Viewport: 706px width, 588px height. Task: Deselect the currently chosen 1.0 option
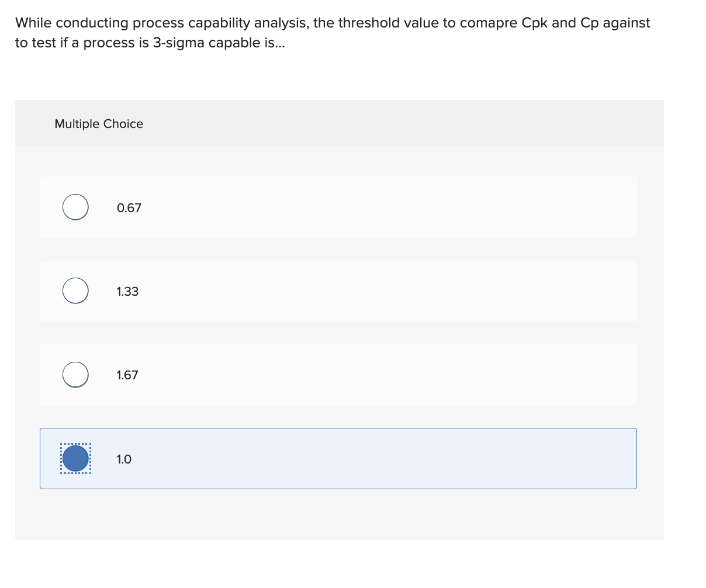(75, 458)
